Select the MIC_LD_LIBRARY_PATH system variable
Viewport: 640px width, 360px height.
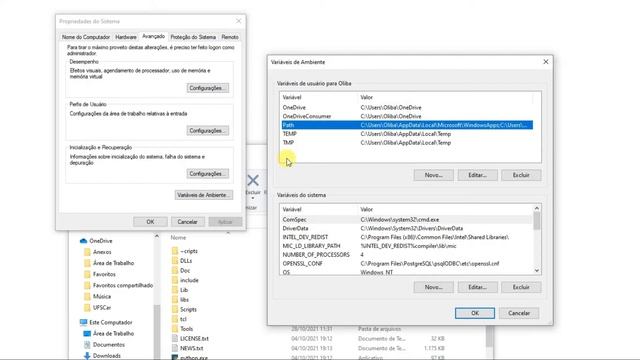407,246
